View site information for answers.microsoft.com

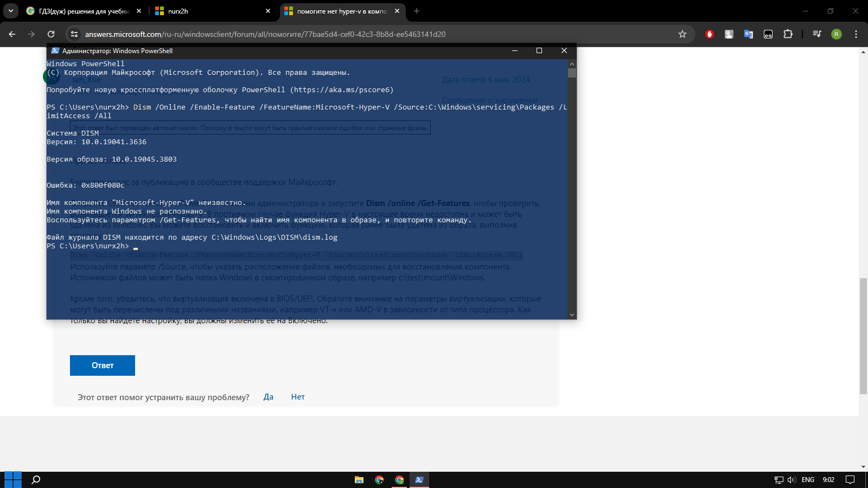coord(74,34)
